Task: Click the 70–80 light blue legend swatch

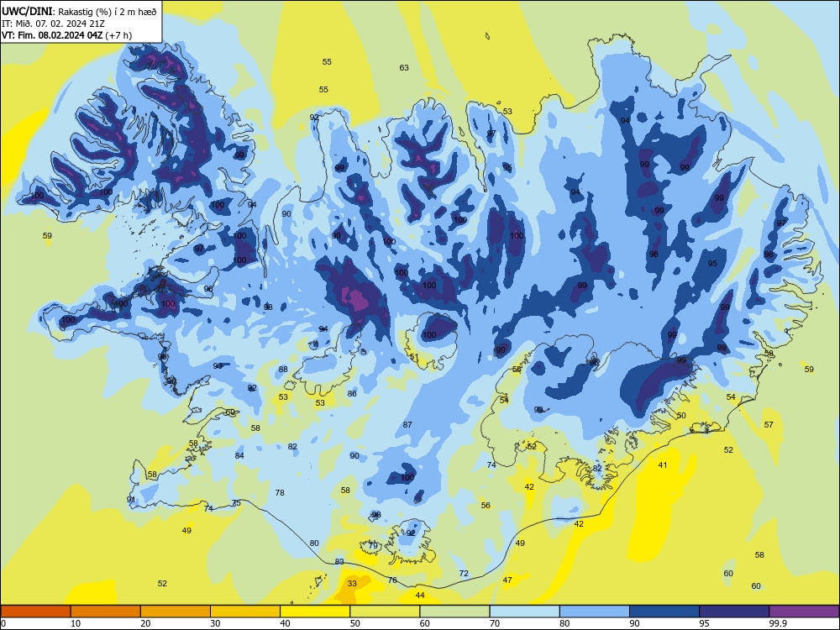Action: coord(524,612)
